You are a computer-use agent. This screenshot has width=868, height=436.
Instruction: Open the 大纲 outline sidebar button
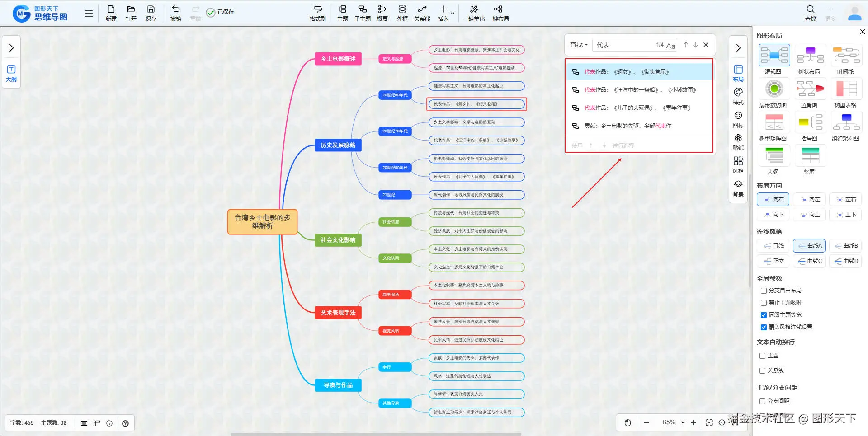(11, 73)
